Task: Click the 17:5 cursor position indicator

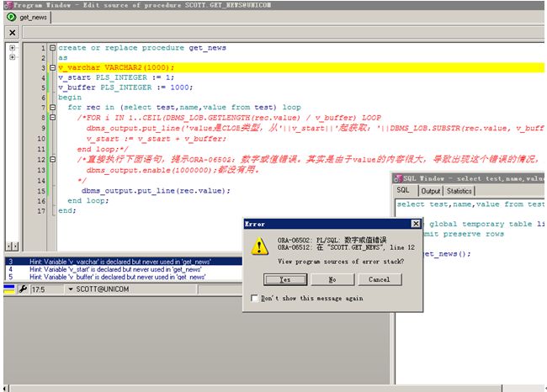Action: pos(47,289)
